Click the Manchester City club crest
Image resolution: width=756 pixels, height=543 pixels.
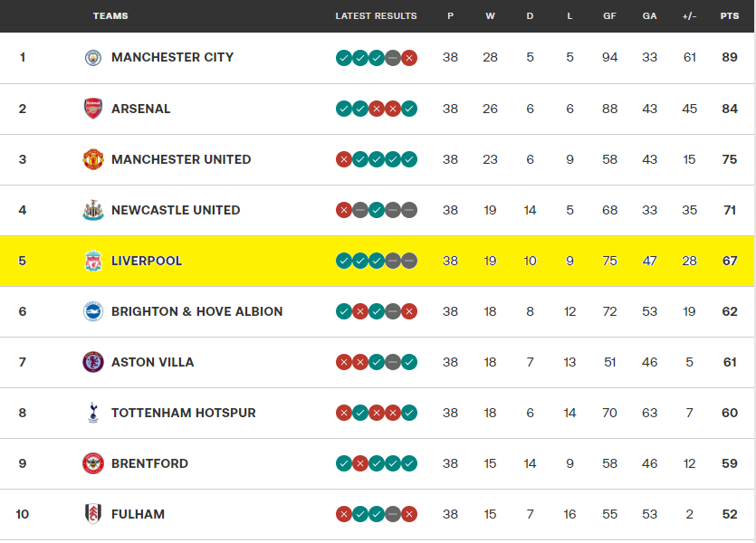(x=93, y=58)
